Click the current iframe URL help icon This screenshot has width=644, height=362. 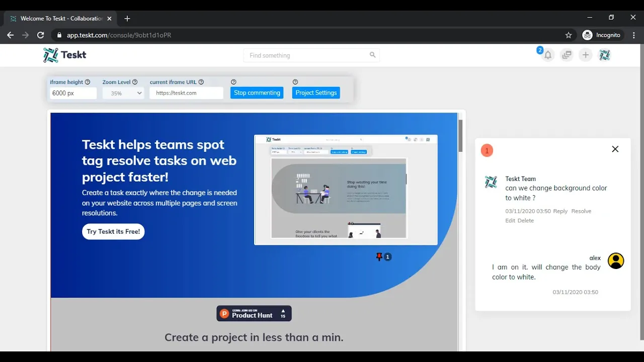coord(201,82)
